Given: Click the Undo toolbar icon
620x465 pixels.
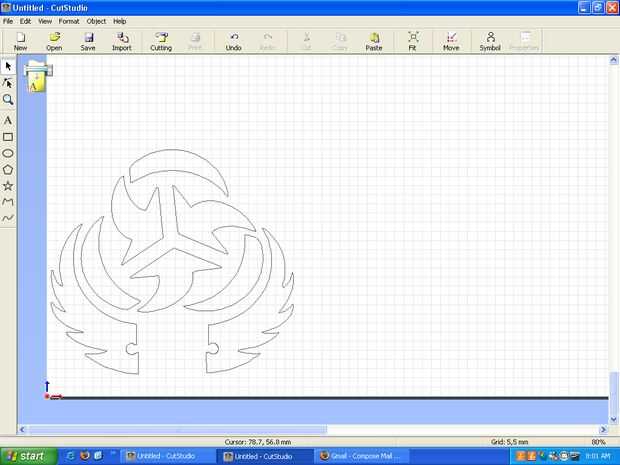Looking at the screenshot, I should pyautogui.click(x=234, y=41).
